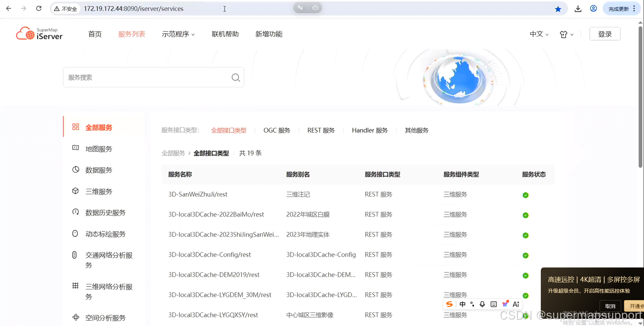
Task: Click the All Services grid icon (全部服务)
Action: pyautogui.click(x=76, y=127)
